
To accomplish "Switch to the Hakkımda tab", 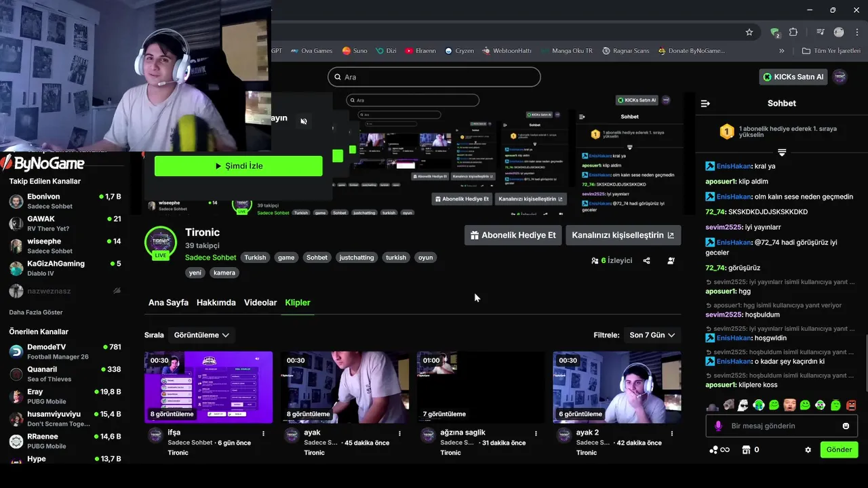I will pyautogui.click(x=216, y=302).
